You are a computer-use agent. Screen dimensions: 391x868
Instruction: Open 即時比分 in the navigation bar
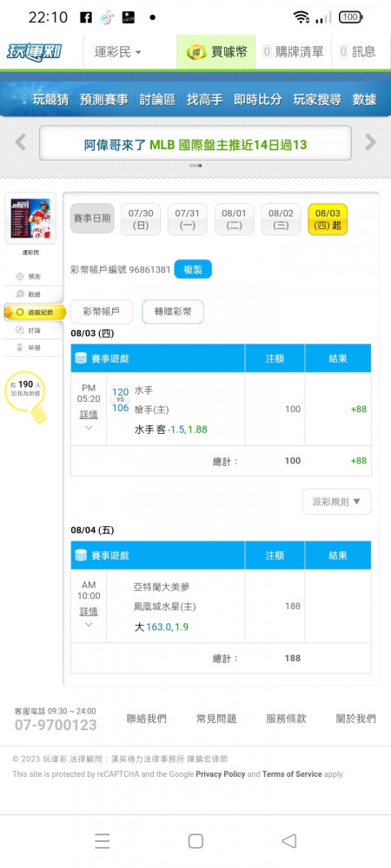[x=257, y=99]
